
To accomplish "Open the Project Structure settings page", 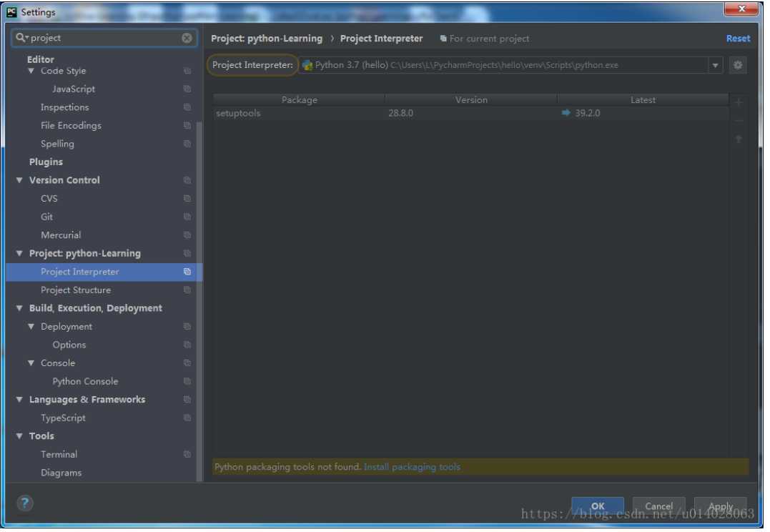I will pyautogui.click(x=76, y=290).
